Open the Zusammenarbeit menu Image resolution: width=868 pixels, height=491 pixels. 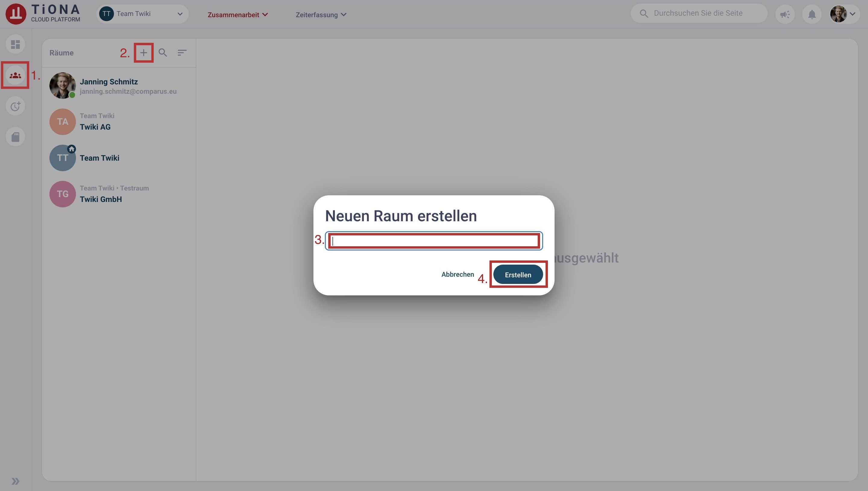point(238,14)
